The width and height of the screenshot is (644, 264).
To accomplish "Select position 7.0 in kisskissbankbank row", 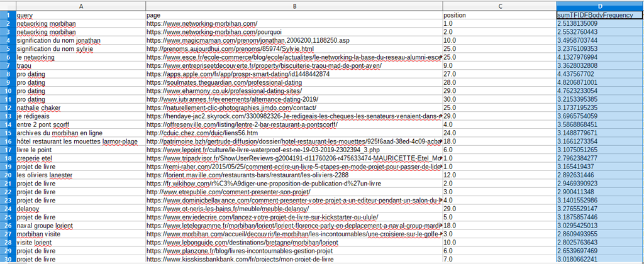I will pyautogui.click(x=499, y=259).
